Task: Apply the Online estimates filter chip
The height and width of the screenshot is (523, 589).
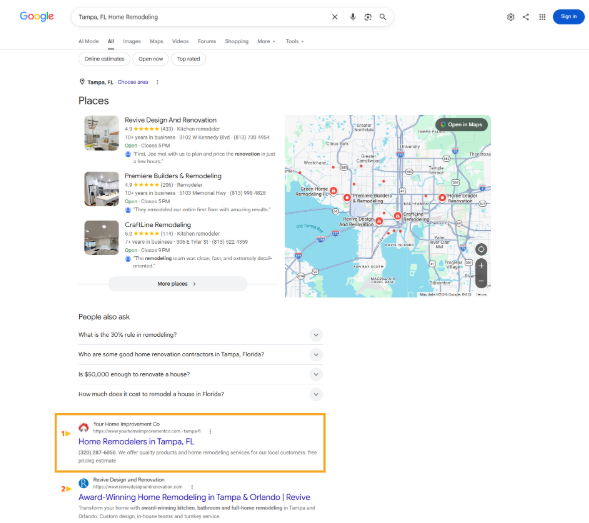Action: click(104, 59)
